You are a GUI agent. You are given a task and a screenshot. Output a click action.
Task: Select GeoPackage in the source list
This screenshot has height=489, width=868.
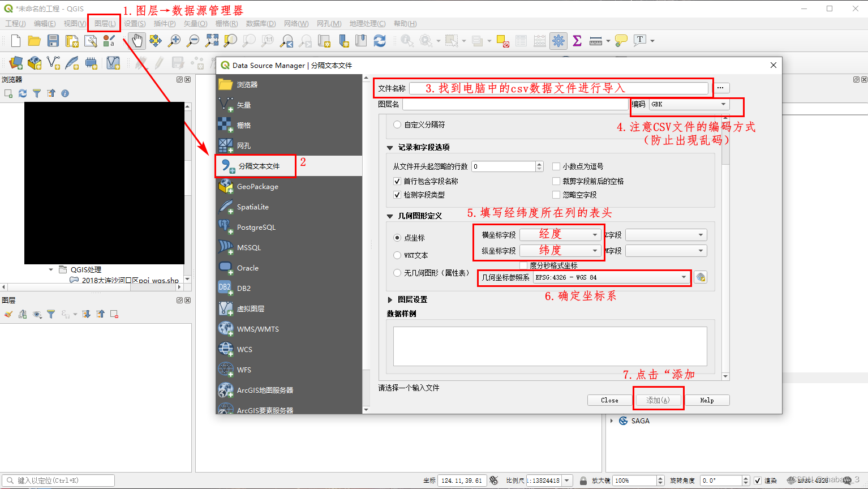[289, 186]
